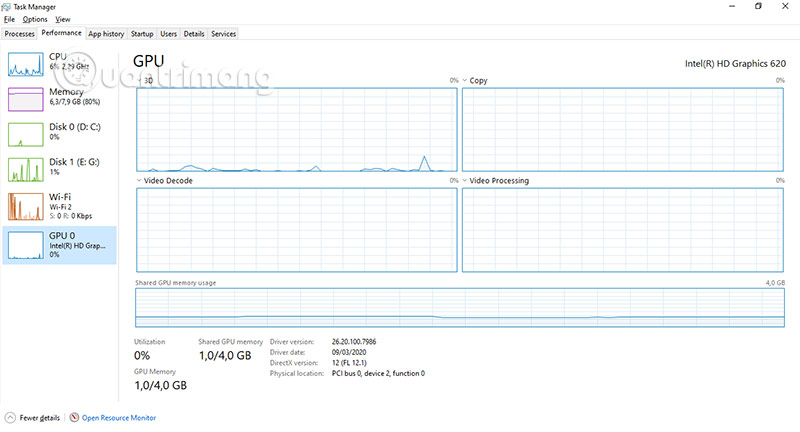Open the Copy engine dropdown

coord(465,81)
